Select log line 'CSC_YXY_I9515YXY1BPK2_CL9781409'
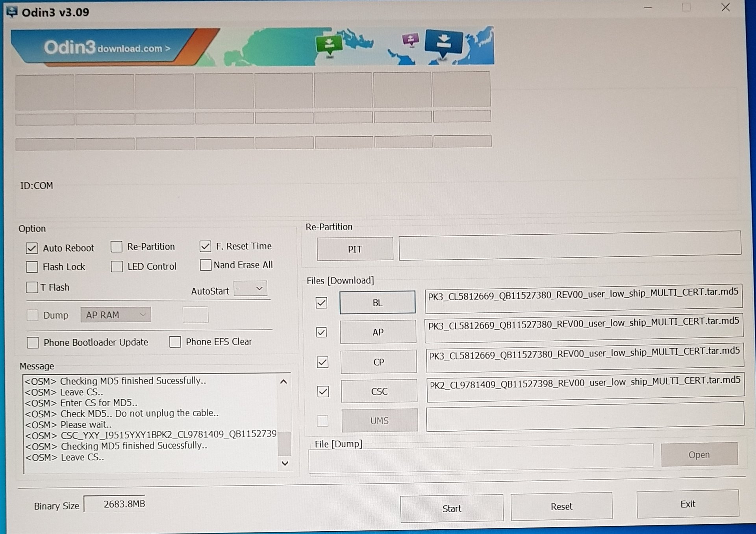This screenshot has width=756, height=534. 151,435
